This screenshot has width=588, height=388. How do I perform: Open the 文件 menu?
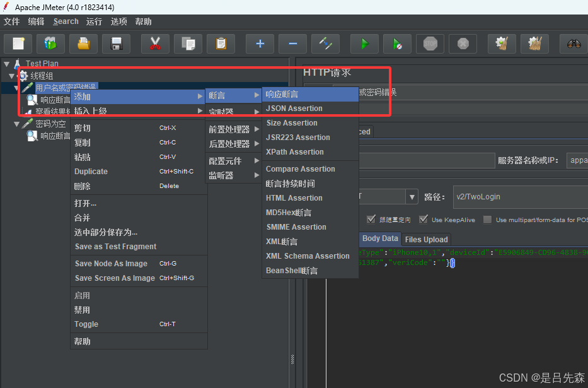[x=11, y=21]
